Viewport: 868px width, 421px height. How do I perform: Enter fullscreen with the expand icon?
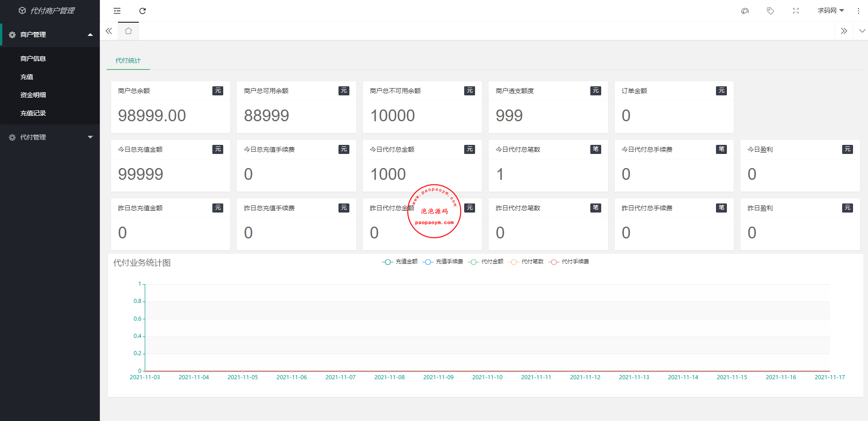(x=795, y=11)
